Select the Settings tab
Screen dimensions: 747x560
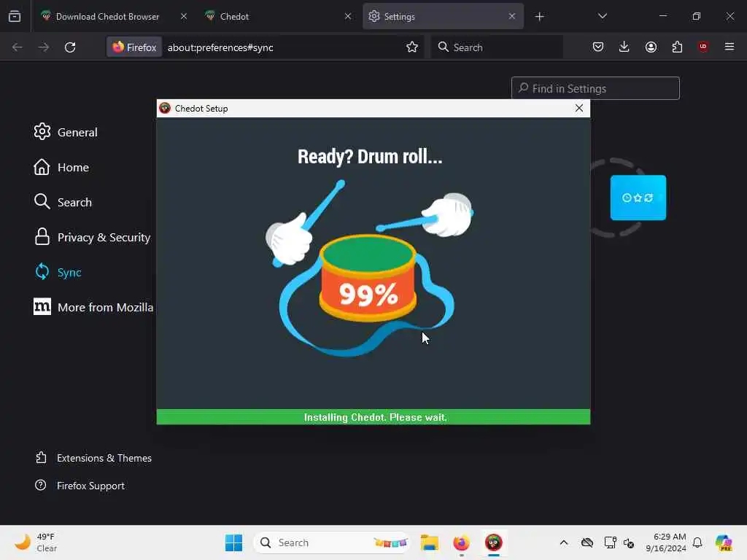443,16
